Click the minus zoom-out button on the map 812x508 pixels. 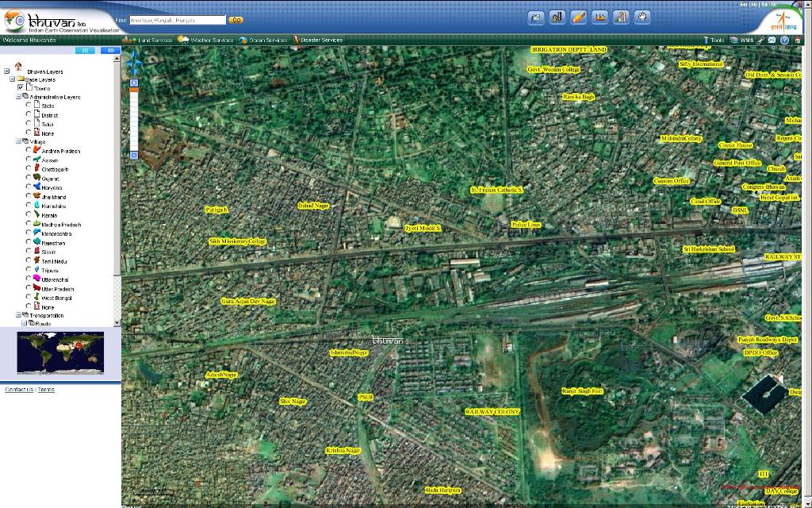pyautogui.click(x=133, y=155)
